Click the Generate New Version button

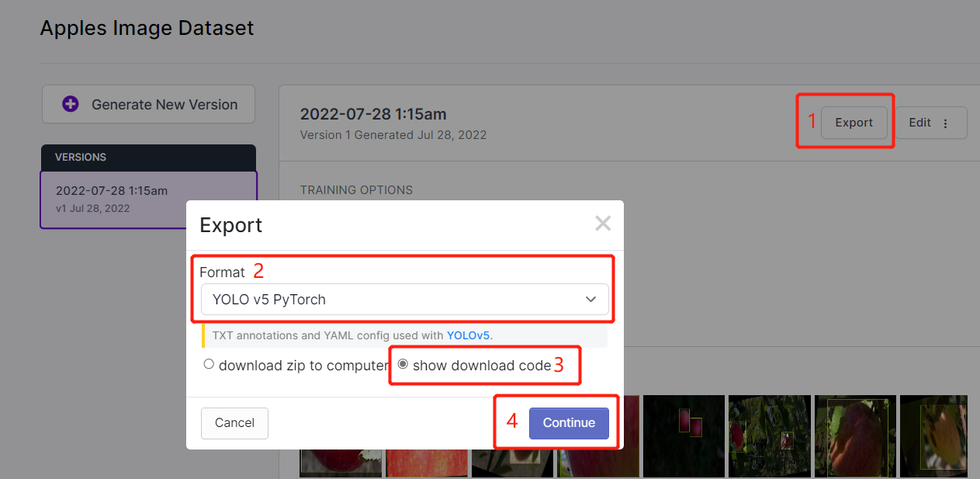click(148, 104)
